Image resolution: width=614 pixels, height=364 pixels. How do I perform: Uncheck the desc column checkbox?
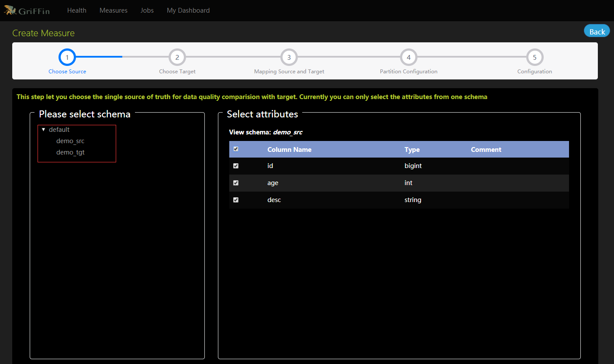click(x=236, y=200)
